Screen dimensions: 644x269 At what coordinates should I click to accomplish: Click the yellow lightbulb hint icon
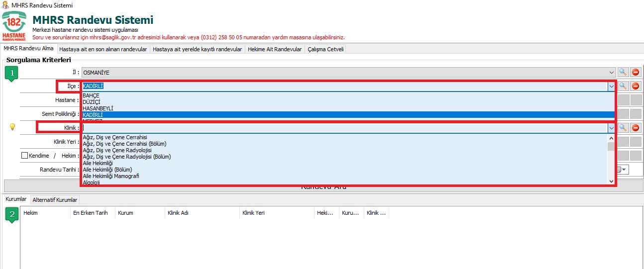[12, 127]
